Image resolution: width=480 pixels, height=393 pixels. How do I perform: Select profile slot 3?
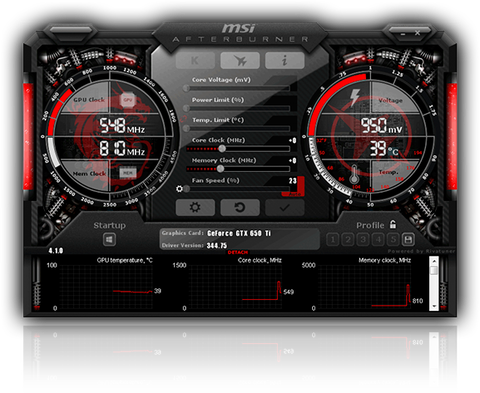[363, 239]
